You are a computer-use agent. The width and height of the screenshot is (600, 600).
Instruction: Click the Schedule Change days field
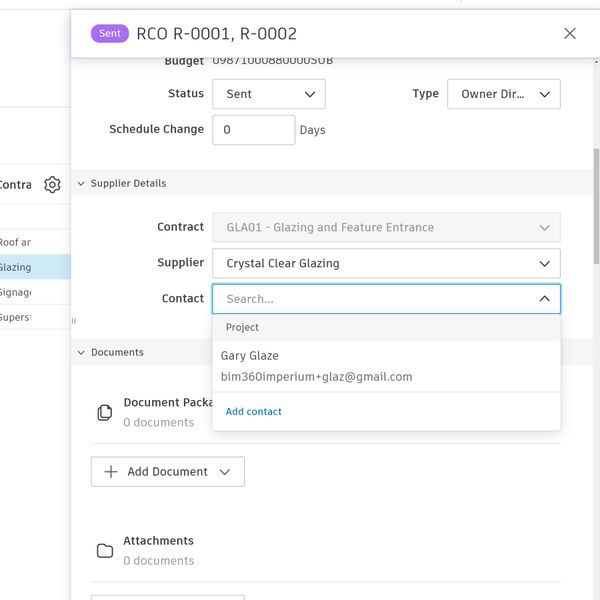[x=253, y=130]
